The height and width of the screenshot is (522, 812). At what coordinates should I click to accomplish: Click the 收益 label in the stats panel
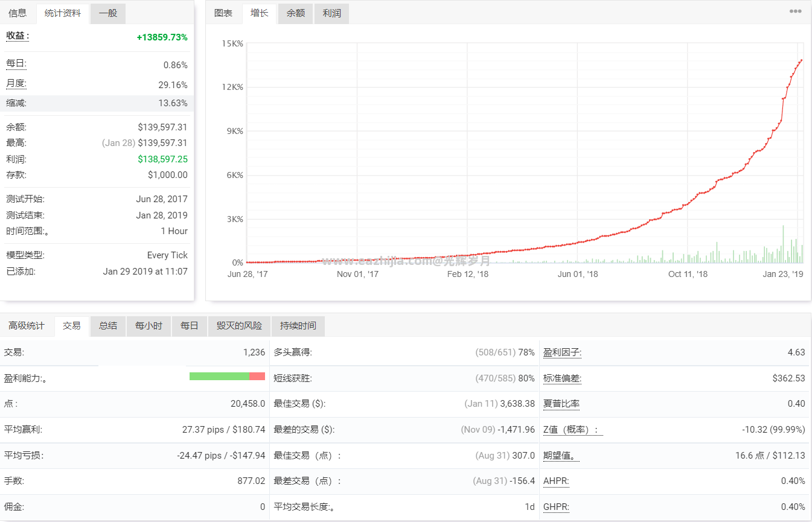18,36
